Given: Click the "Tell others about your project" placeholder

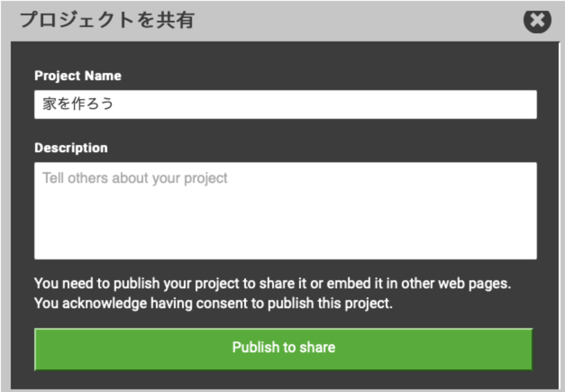Looking at the screenshot, I should coord(135,178).
